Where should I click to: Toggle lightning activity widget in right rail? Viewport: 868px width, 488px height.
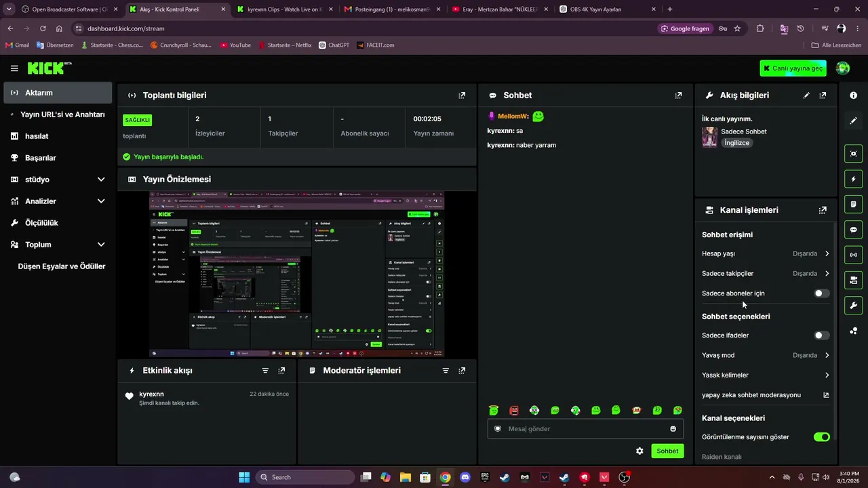point(853,179)
